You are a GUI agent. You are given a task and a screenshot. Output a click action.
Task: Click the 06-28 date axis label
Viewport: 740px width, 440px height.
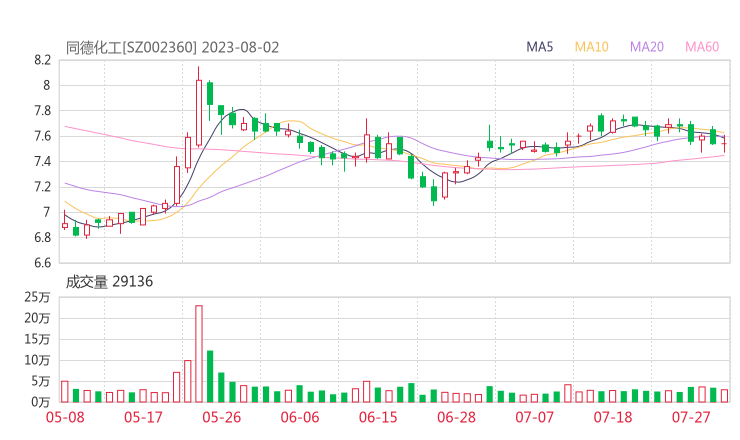coord(456,417)
